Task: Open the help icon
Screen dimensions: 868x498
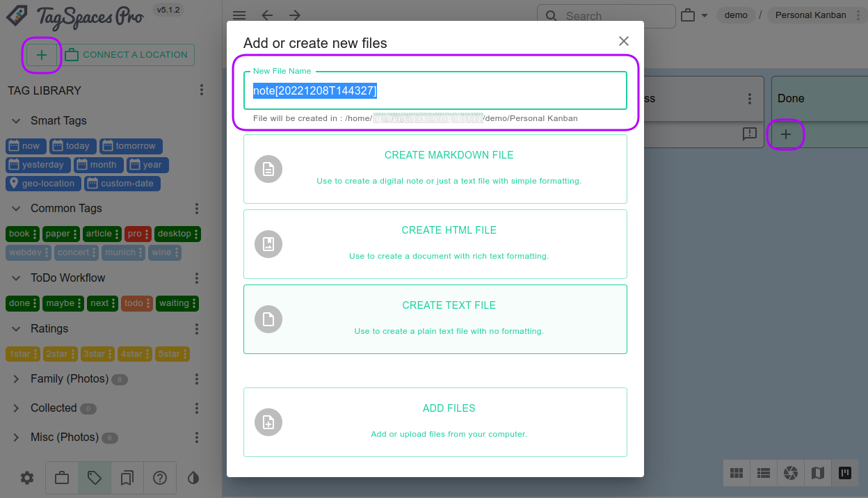Action: pos(160,478)
